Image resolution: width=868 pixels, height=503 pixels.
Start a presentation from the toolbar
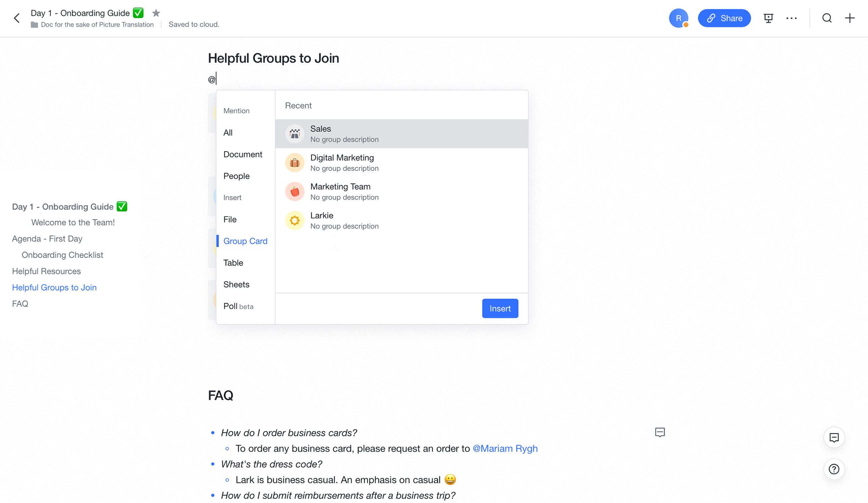pyautogui.click(x=768, y=18)
